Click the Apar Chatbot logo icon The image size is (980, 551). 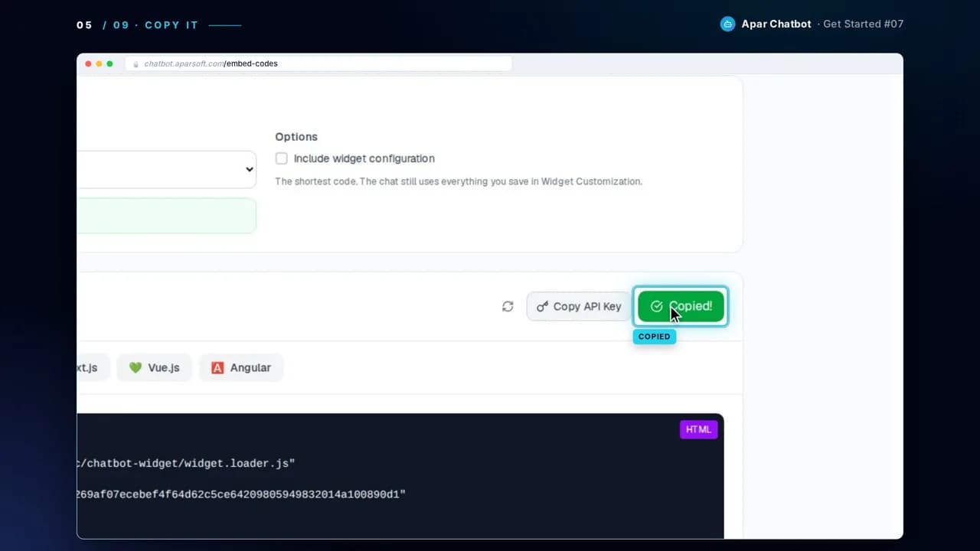point(727,24)
